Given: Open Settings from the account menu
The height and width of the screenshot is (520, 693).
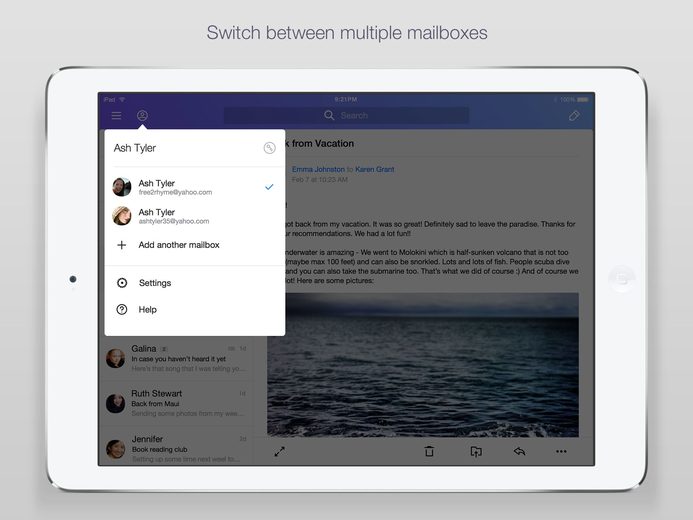Looking at the screenshot, I should 194,283.
